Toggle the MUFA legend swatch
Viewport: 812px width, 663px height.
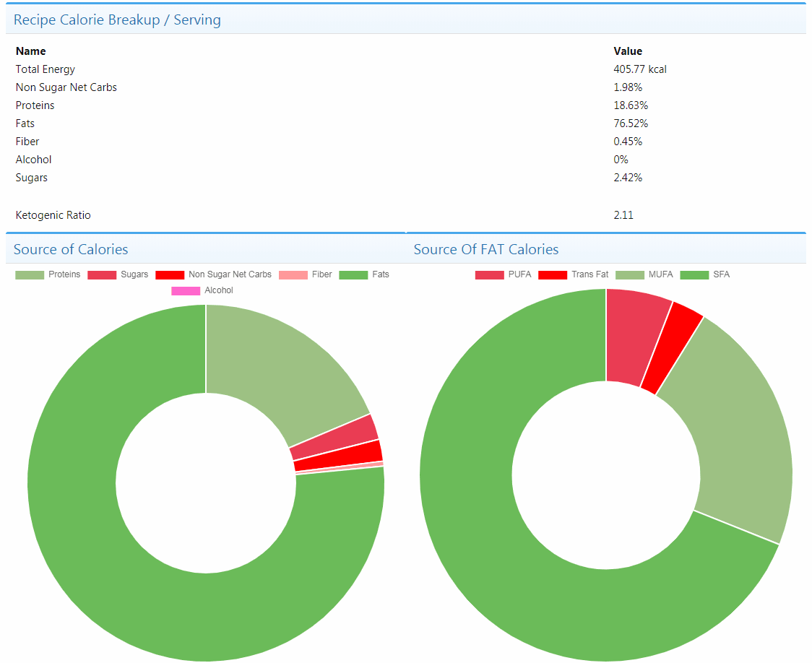pyautogui.click(x=630, y=275)
